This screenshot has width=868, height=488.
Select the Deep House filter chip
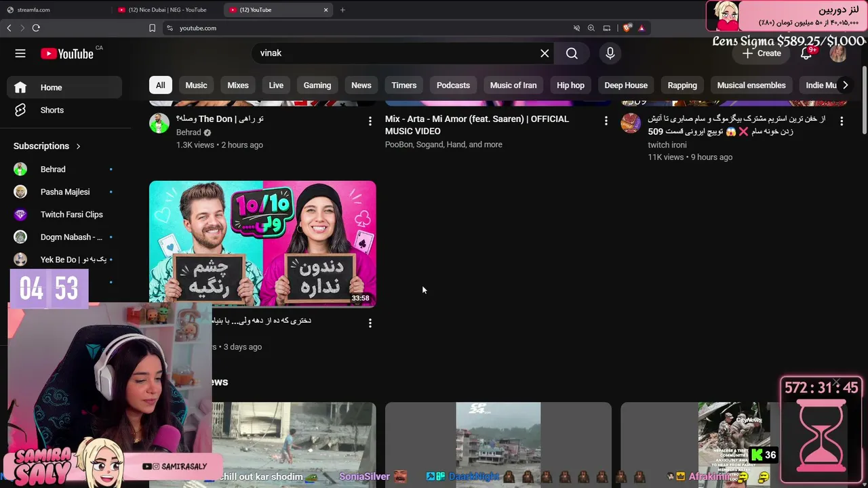pos(626,85)
